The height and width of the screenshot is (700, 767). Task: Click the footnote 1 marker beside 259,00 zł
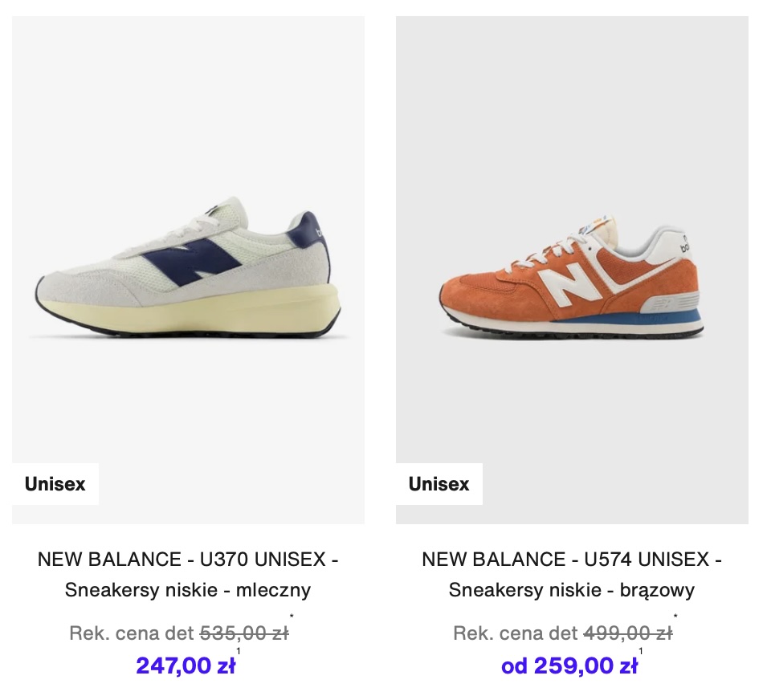click(x=641, y=651)
